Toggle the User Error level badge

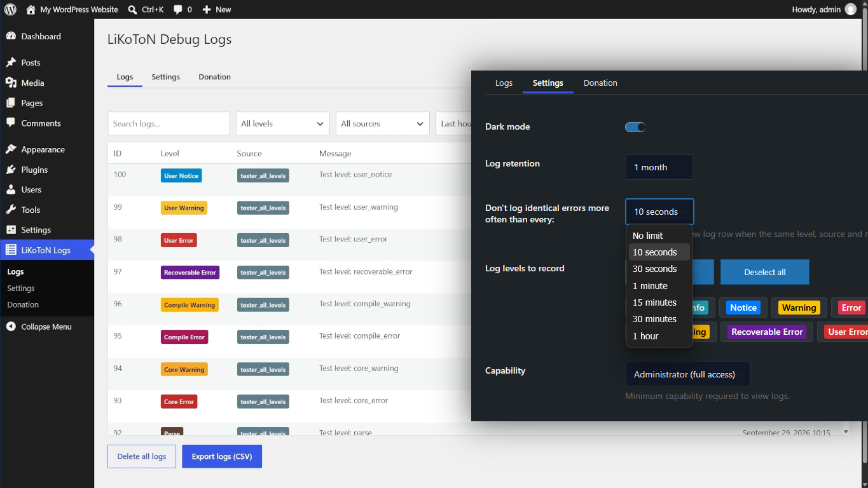(x=846, y=332)
